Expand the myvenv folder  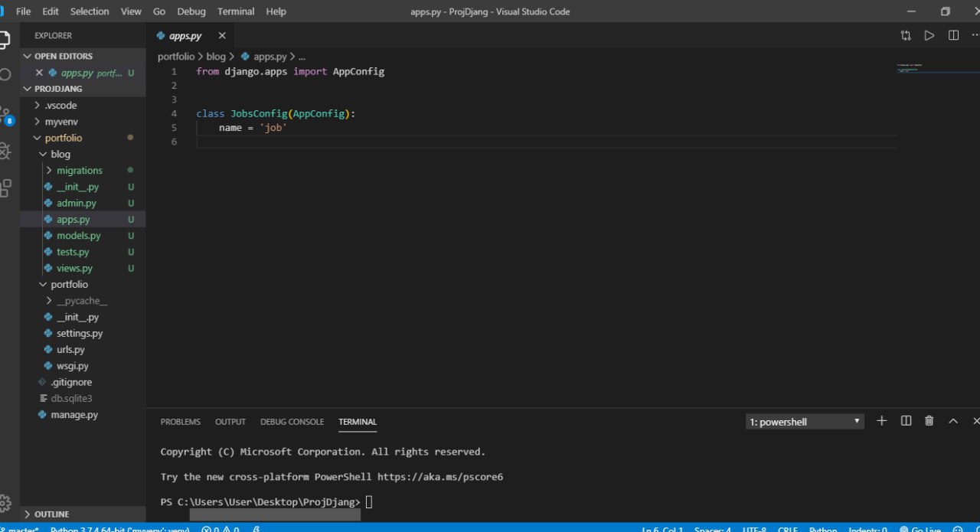[60, 122]
